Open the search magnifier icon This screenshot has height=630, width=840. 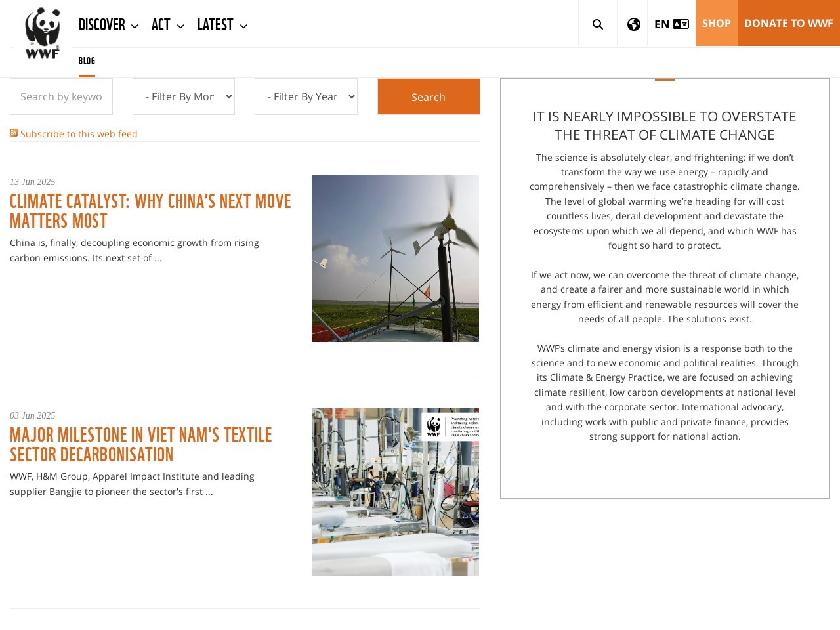coord(597,24)
